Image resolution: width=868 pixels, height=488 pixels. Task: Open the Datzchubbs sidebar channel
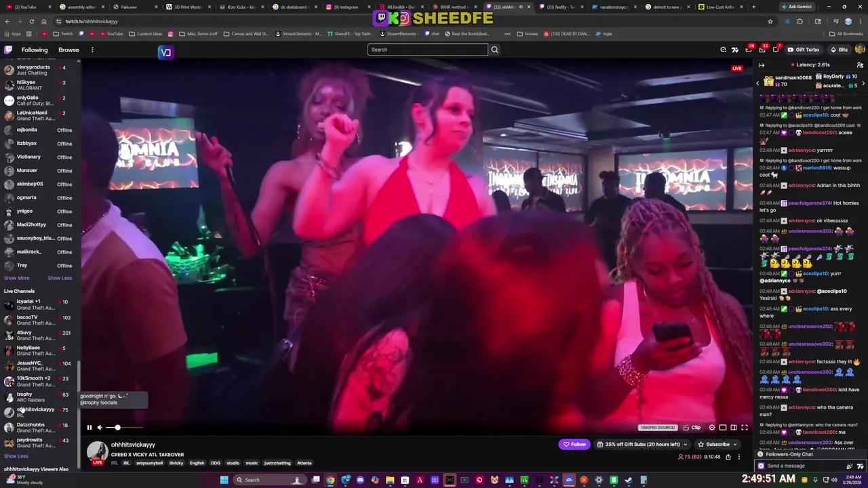pos(41,427)
